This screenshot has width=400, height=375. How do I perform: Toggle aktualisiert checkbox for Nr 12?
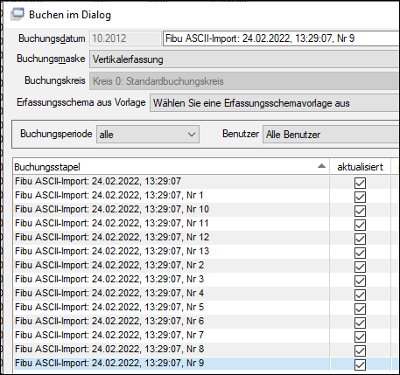(360, 239)
